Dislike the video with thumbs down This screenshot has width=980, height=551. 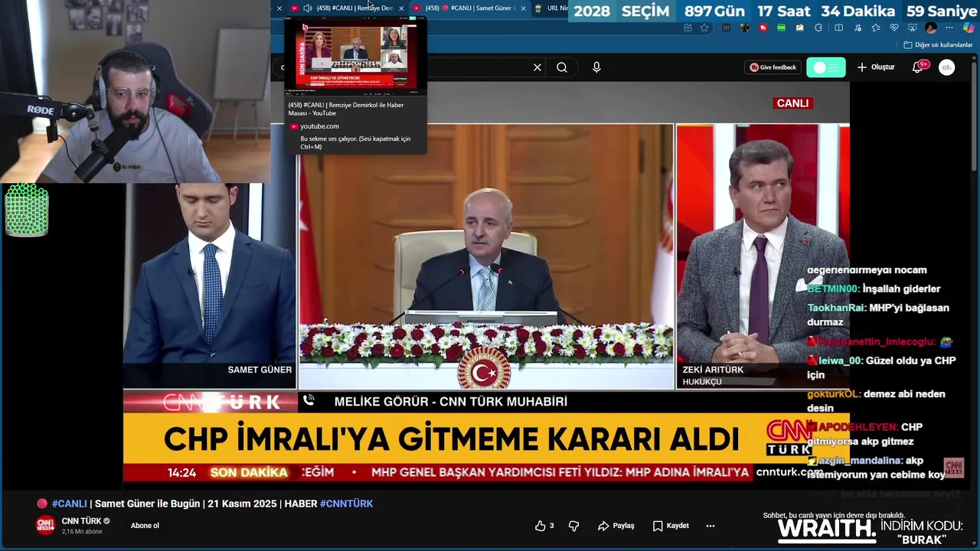click(x=573, y=526)
